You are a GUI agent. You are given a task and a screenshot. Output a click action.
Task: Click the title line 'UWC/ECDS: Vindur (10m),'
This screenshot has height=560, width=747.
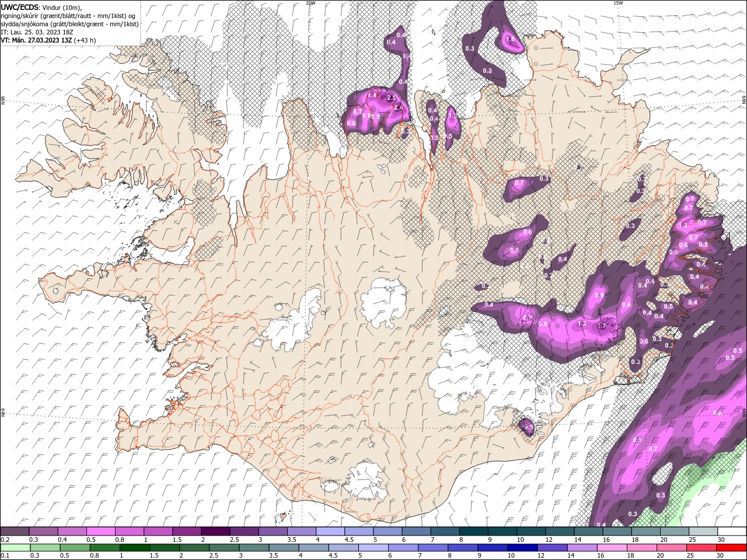tap(41, 7)
